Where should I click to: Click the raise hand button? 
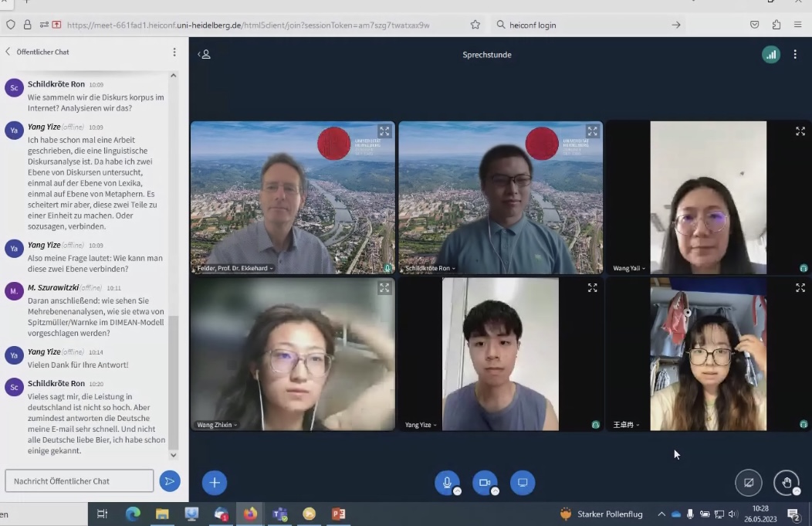[786, 483]
